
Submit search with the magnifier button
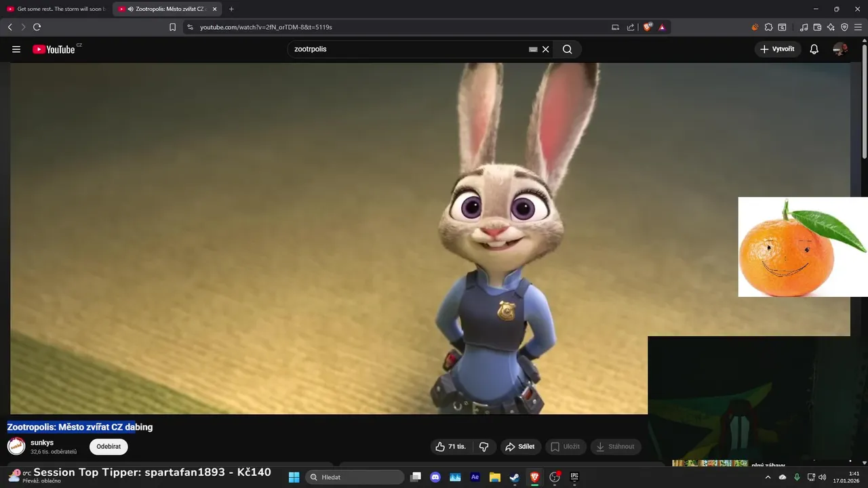568,49
